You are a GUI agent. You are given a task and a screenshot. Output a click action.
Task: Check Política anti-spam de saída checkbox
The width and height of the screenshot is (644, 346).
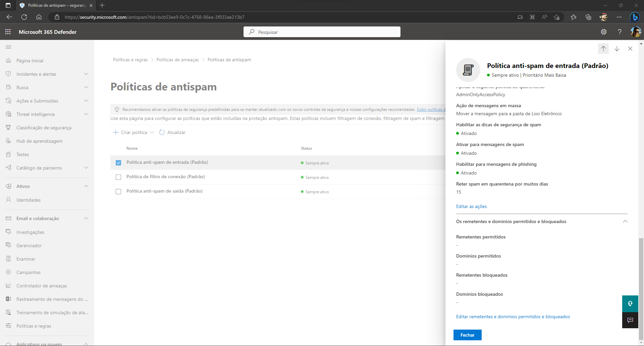118,192
